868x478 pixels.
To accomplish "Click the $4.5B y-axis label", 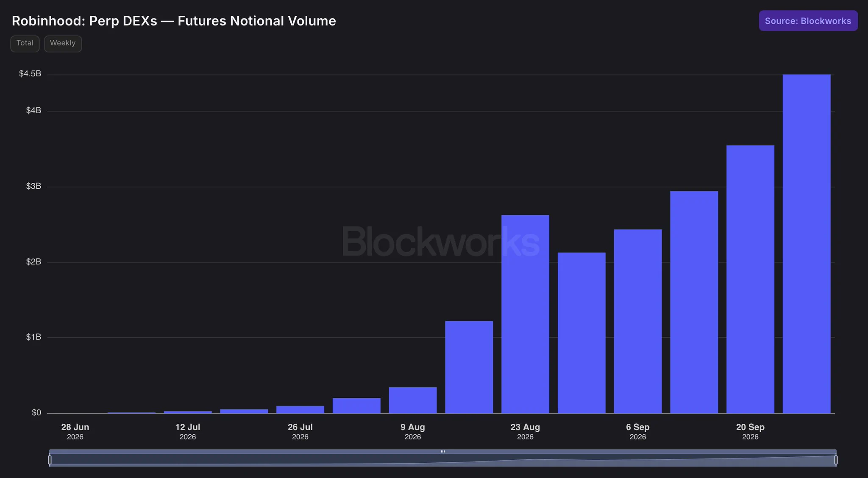I will tap(30, 74).
